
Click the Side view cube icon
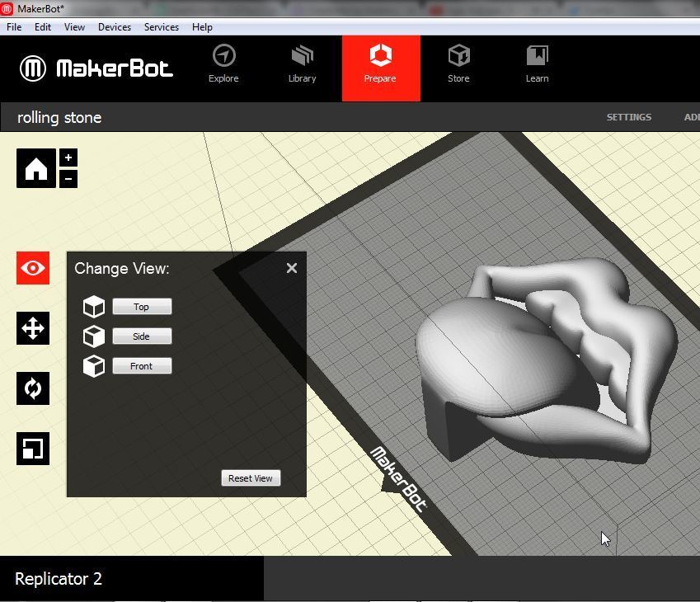point(94,336)
